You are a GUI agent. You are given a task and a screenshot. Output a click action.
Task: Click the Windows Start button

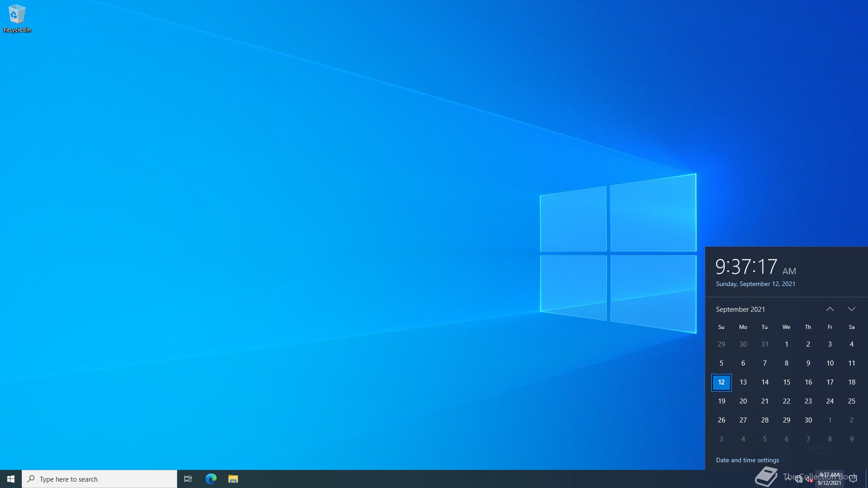(x=11, y=479)
